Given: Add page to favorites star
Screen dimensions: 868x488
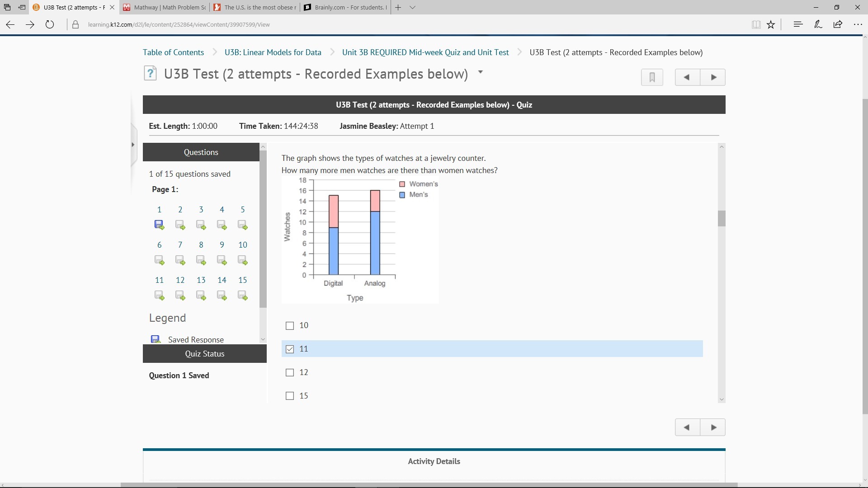Looking at the screenshot, I should point(771,25).
